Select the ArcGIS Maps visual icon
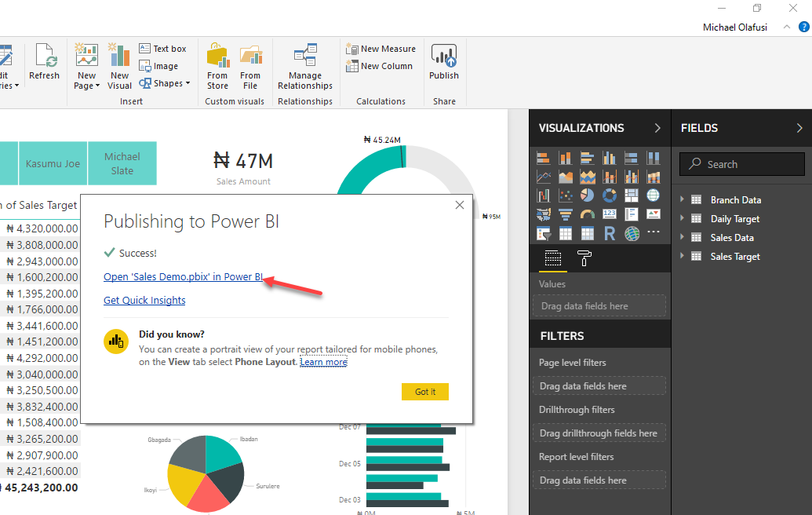 click(x=631, y=232)
